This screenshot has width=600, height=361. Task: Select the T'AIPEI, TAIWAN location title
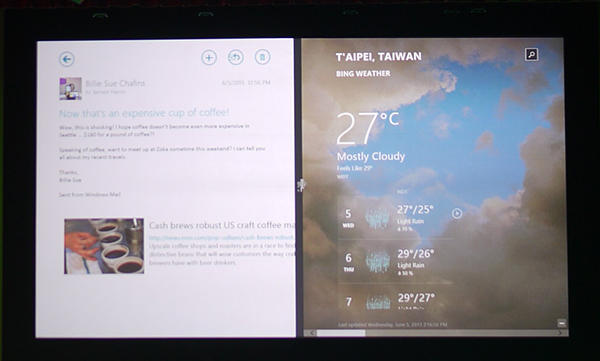point(378,57)
